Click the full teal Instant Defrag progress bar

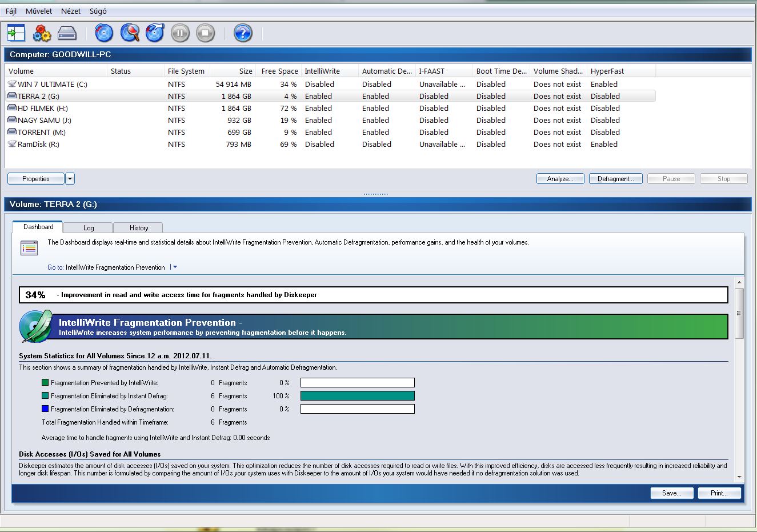click(358, 395)
